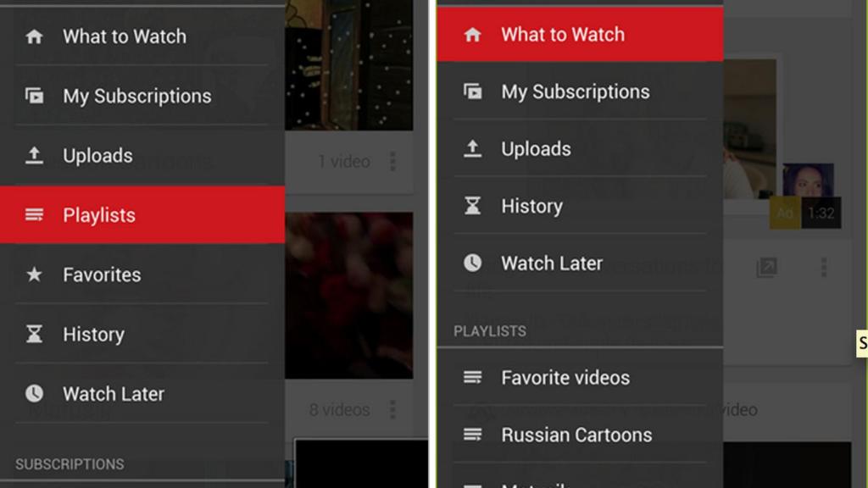The width and height of the screenshot is (868, 488).
Task: Open the Russian Cartoons playlist
Action: (576, 435)
